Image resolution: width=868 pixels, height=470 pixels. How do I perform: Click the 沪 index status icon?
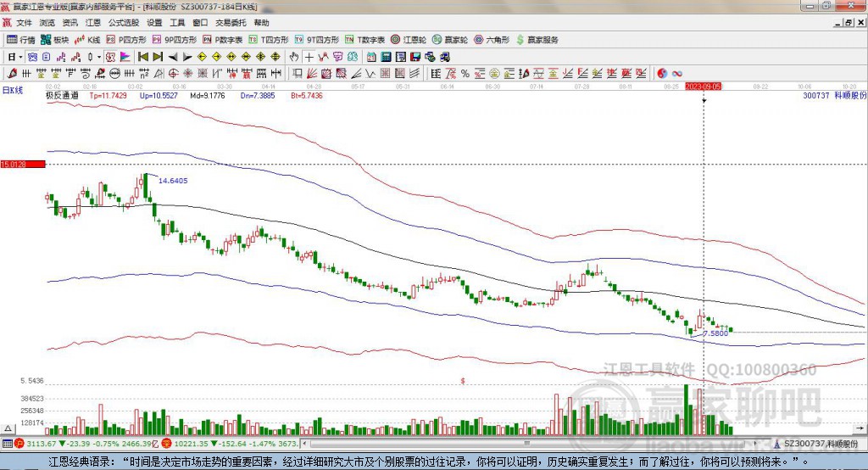point(19,444)
